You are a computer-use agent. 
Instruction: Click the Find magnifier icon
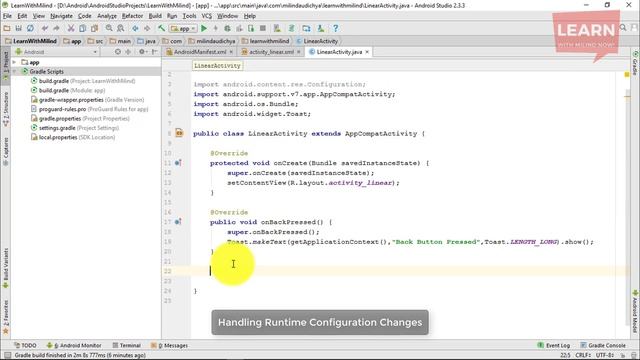pyautogui.click(x=109, y=28)
